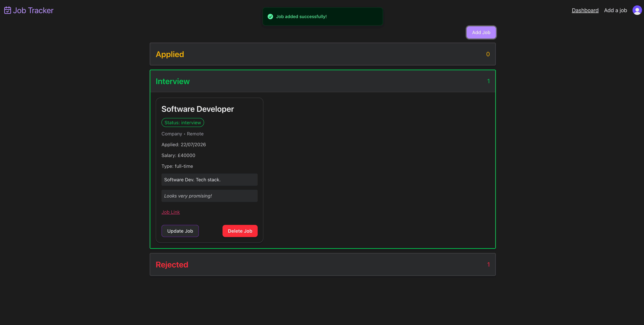The height and width of the screenshot is (325, 644).
Task: Click the Interview count number 1
Action: coord(488,81)
